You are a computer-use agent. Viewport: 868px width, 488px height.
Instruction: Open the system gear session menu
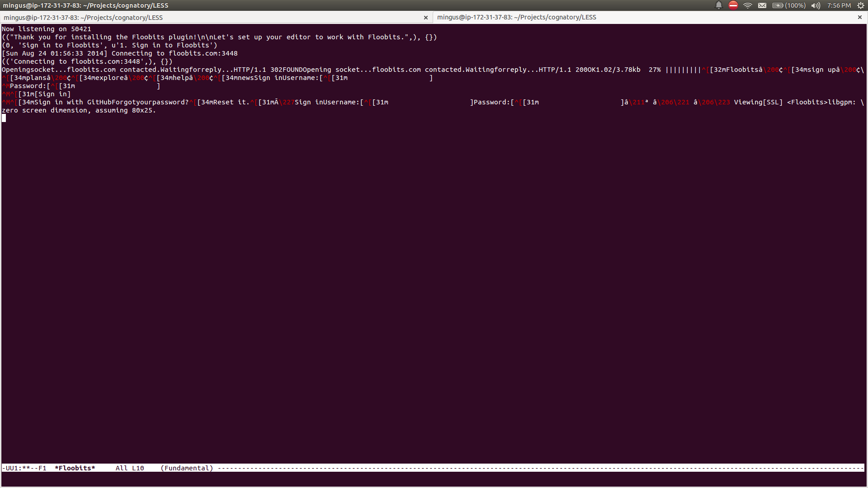tap(861, 5)
